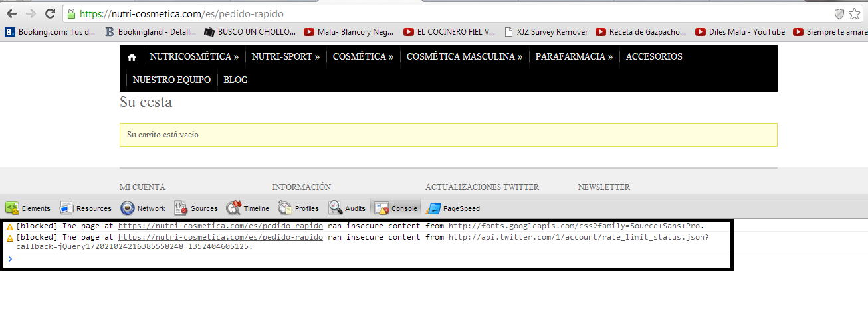Open the PageSpeed panel
Image resolution: width=868 pixels, height=332 pixels.
pos(453,208)
